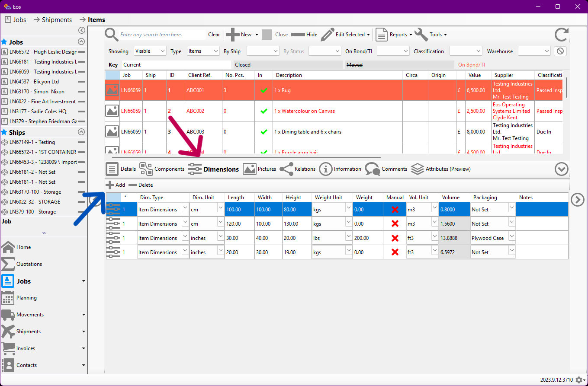Click the clear filters circle icon

(560, 51)
